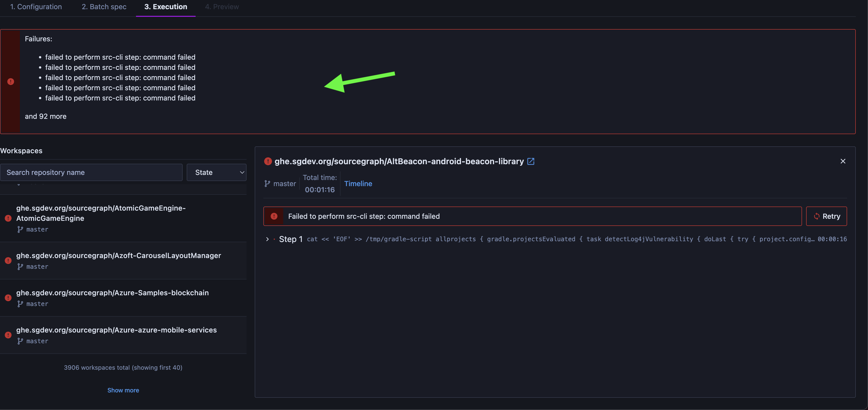
Task: Select the Azure-azure-mobile-services workspace
Action: [123, 335]
